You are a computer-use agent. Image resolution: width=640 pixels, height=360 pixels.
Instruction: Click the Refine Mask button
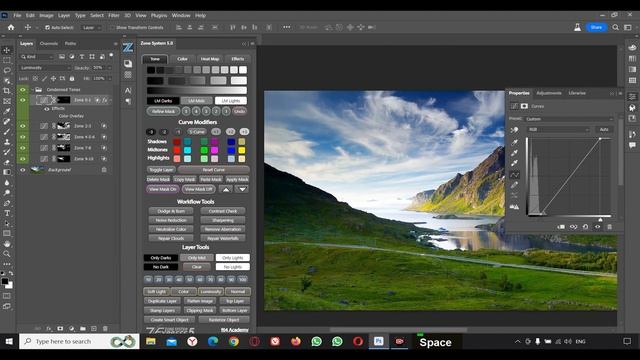click(163, 111)
